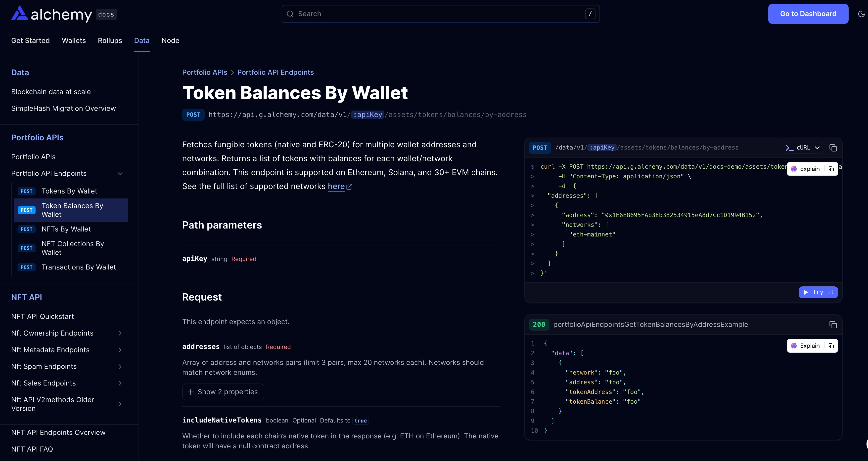This screenshot has width=868, height=461.
Task: Click Try it button
Action: pos(818,292)
